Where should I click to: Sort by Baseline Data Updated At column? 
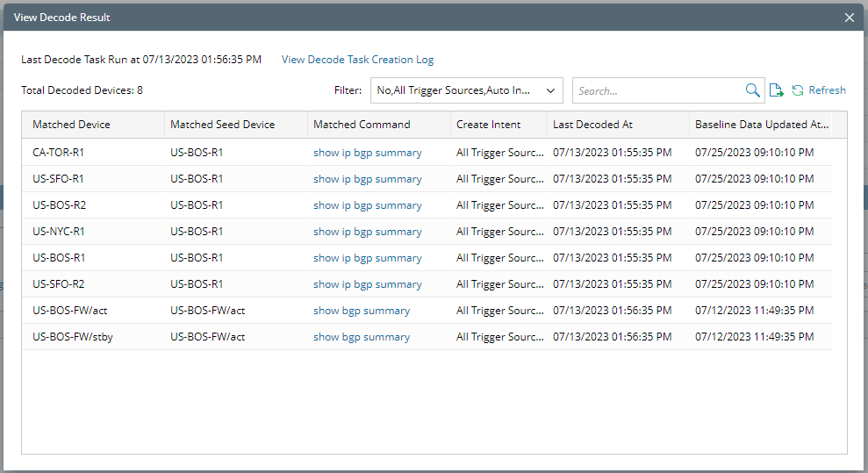pos(761,125)
